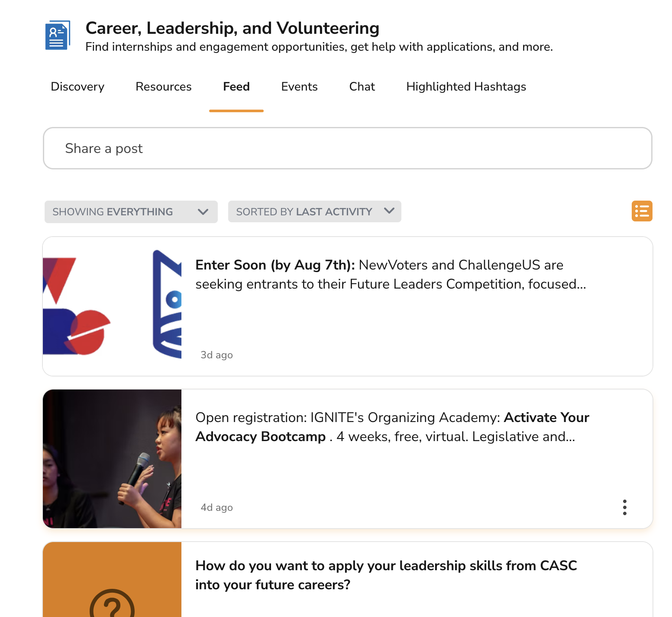Click the Career resume document icon

[58, 35]
